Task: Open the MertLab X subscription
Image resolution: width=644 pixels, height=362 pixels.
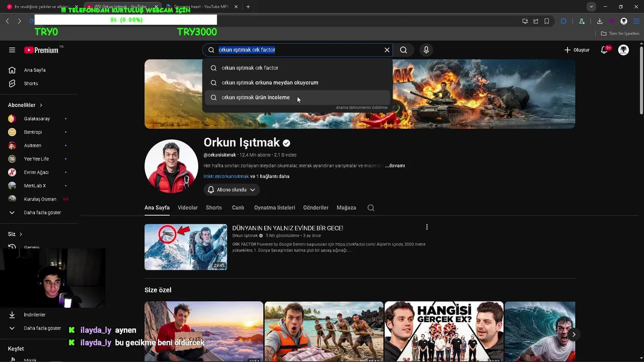Action: (35, 186)
